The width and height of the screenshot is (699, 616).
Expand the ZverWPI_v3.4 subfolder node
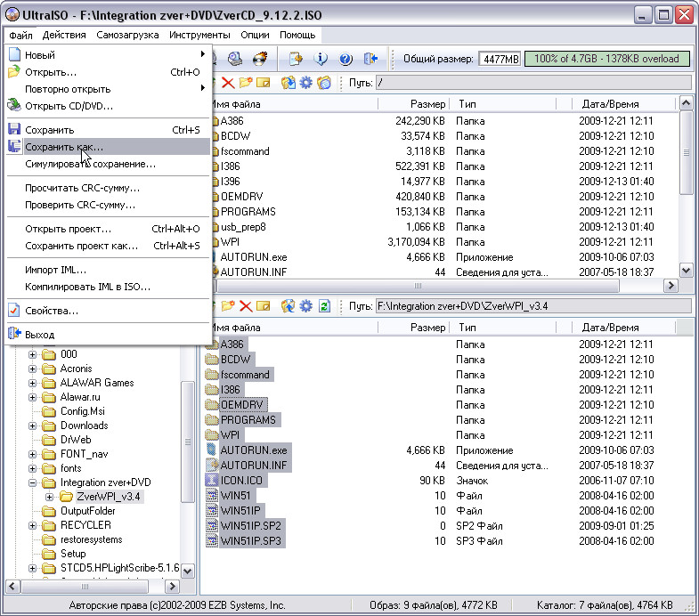[x=50, y=497]
